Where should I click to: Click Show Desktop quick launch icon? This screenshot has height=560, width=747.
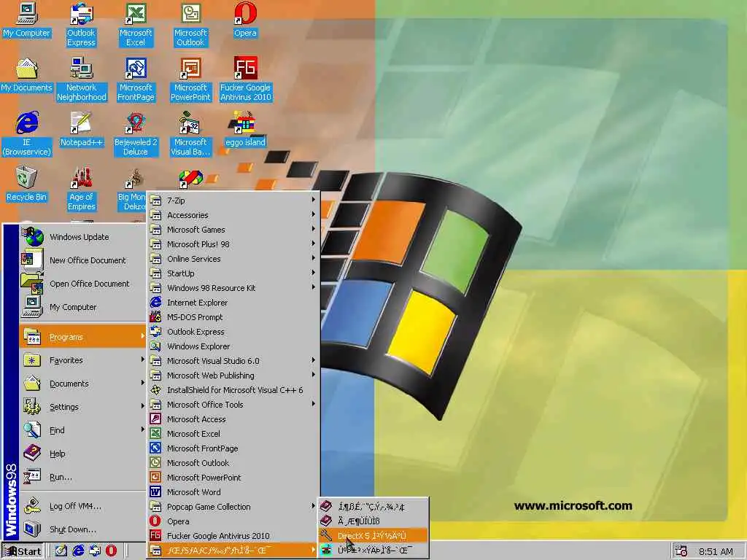tap(61, 551)
